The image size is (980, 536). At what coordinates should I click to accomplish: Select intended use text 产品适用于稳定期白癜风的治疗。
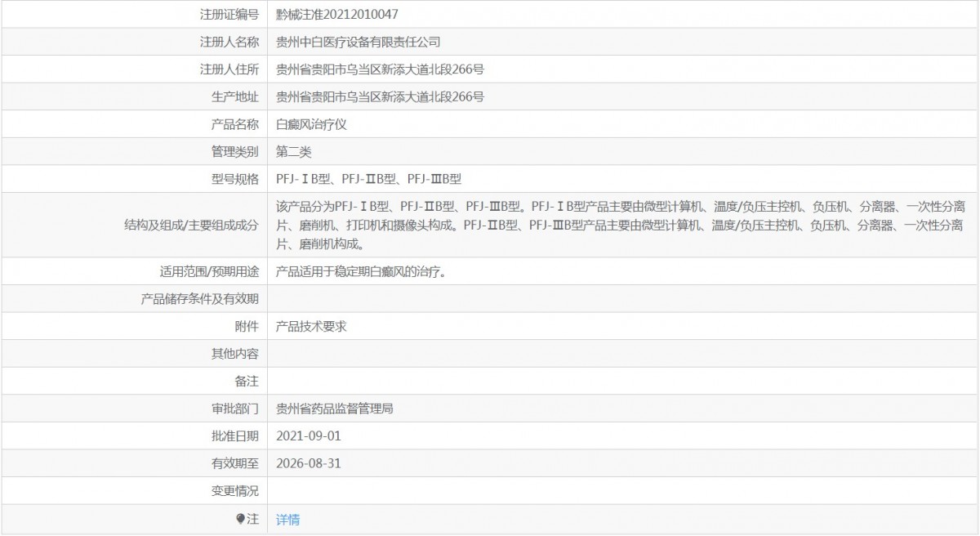pos(360,271)
